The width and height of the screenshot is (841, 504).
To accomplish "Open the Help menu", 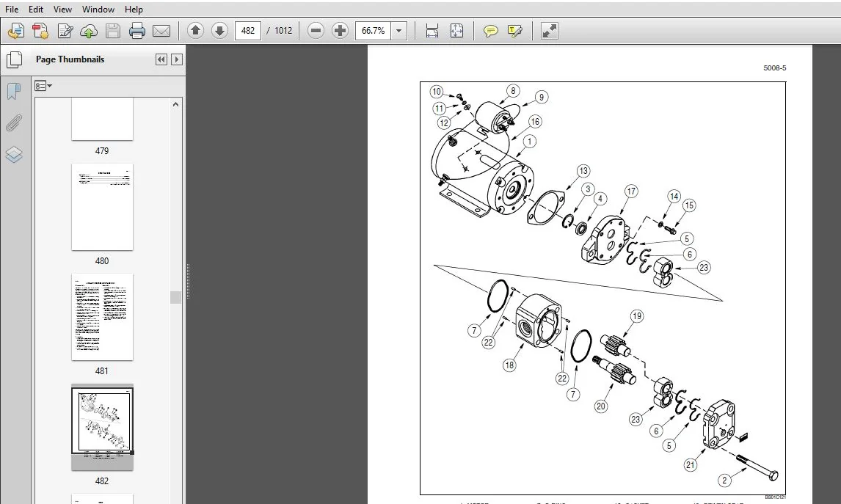I will [x=134, y=9].
